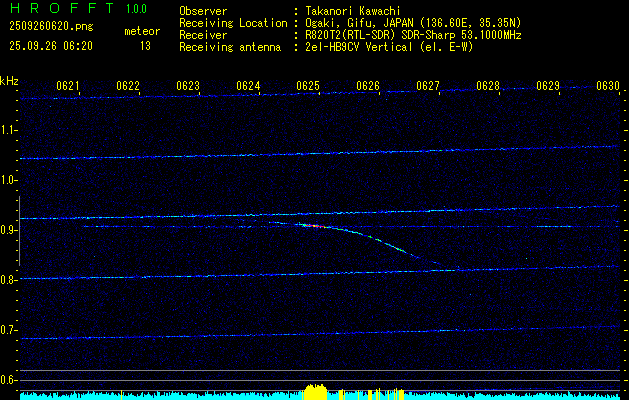Click the yellow peak in the power strip
Screen dimensions: 629x400
(315, 392)
